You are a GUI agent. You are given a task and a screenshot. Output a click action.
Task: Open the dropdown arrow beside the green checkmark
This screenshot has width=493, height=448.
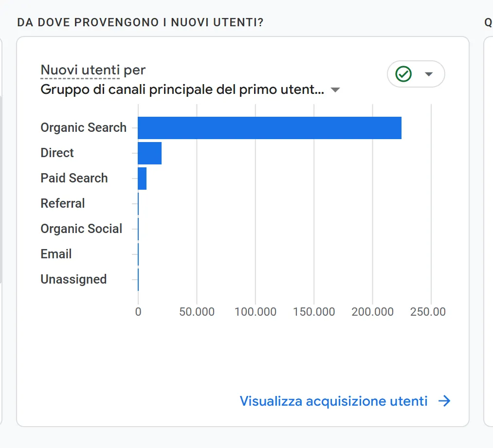[428, 74]
